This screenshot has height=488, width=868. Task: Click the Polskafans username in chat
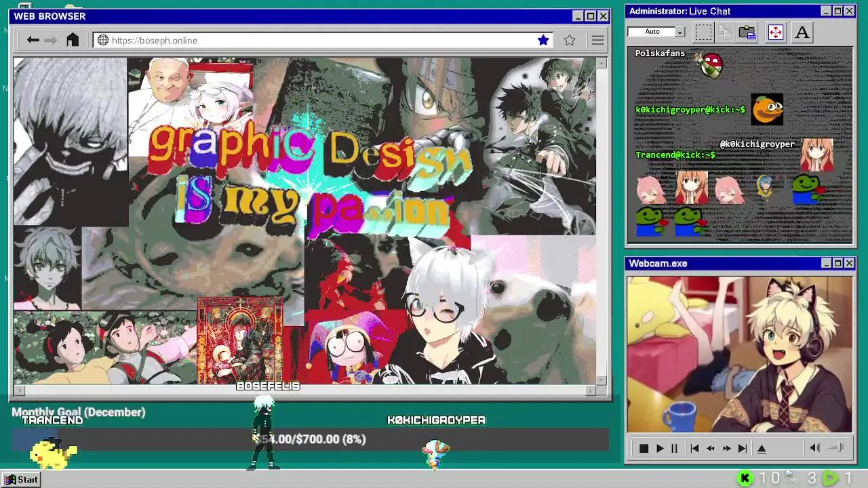[x=660, y=54]
